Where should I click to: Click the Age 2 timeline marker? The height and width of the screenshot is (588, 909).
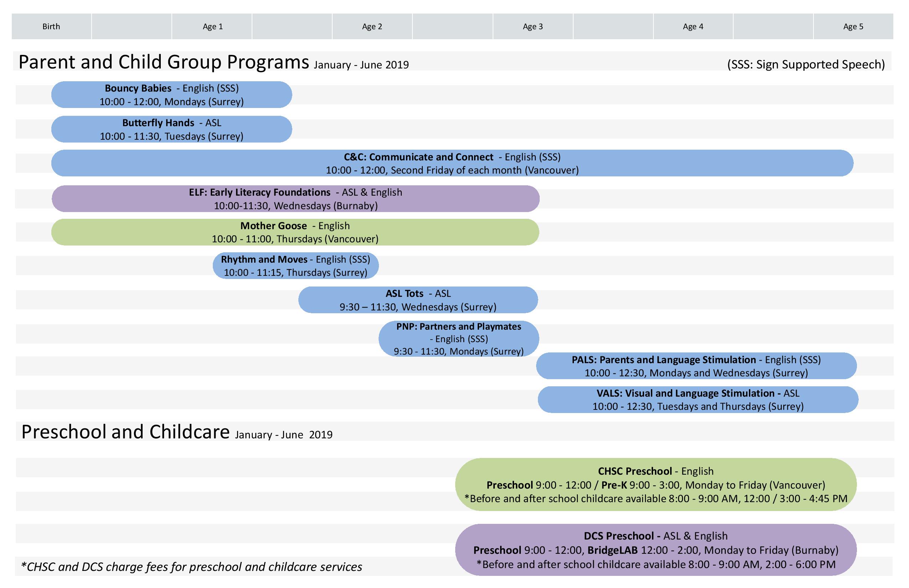(372, 26)
